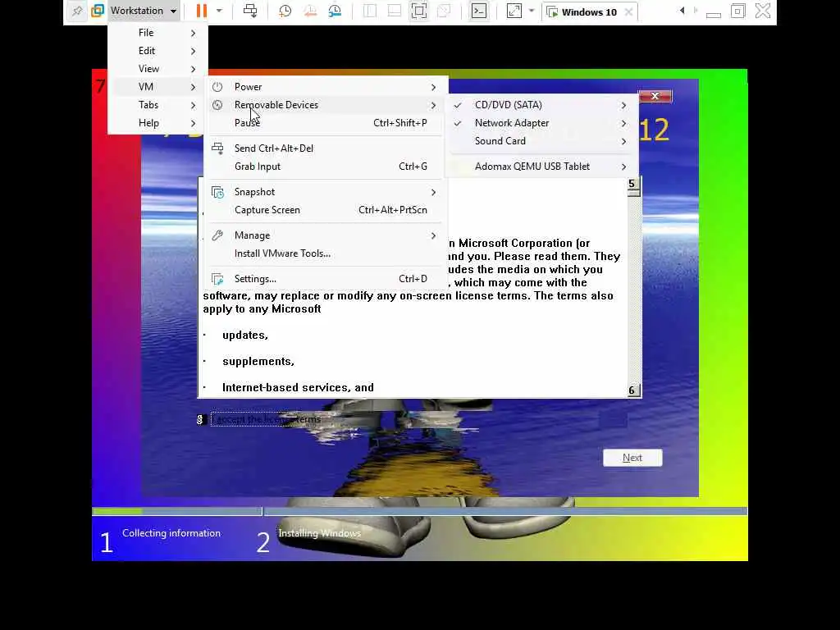The height and width of the screenshot is (630, 840).
Task: Open the console view toolbar icon
Action: [x=479, y=11]
